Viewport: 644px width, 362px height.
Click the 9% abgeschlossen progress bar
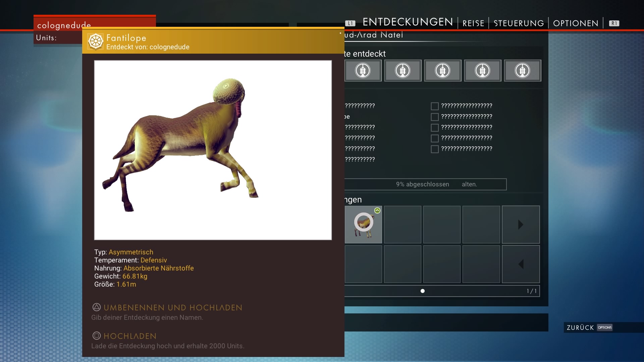[425, 184]
